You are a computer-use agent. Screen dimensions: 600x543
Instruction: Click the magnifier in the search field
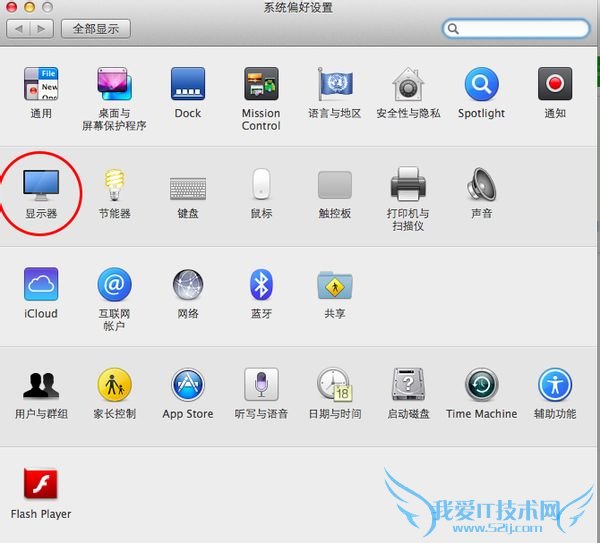(453, 29)
